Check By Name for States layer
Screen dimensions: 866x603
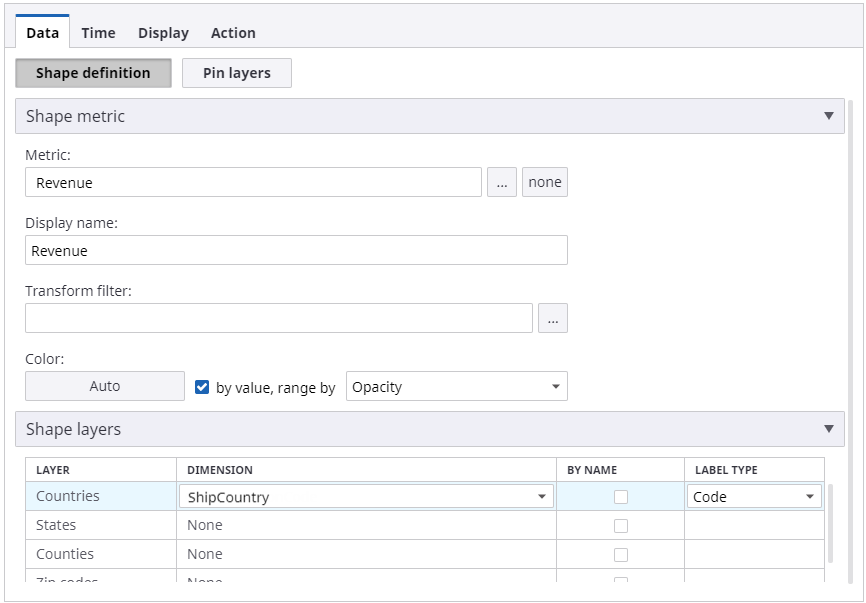[x=621, y=526]
